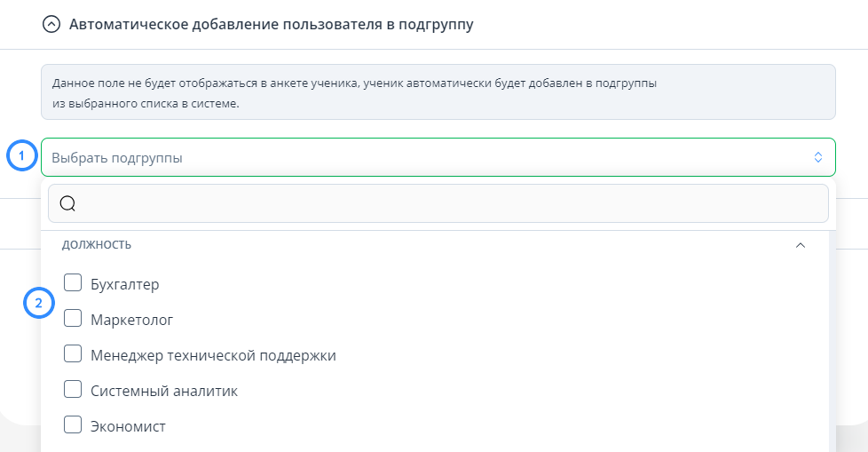Click the blue circled number 2 marker

(x=39, y=303)
